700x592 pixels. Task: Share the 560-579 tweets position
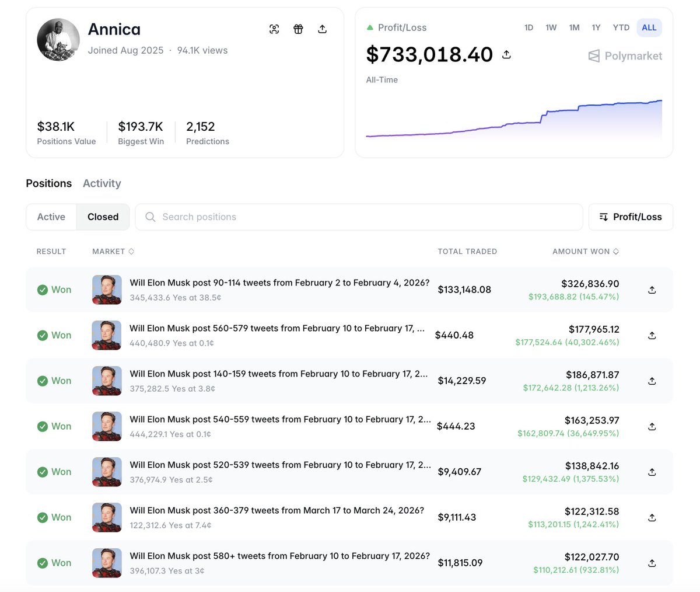tap(652, 335)
